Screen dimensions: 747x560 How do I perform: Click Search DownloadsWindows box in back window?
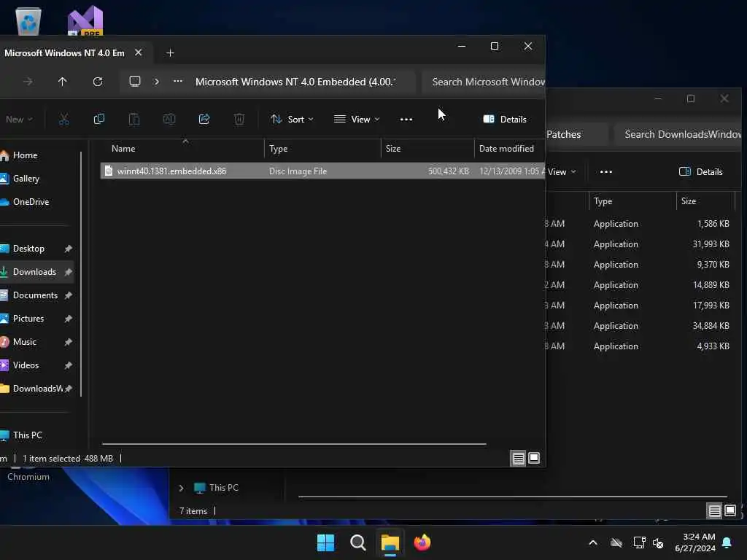(678, 134)
